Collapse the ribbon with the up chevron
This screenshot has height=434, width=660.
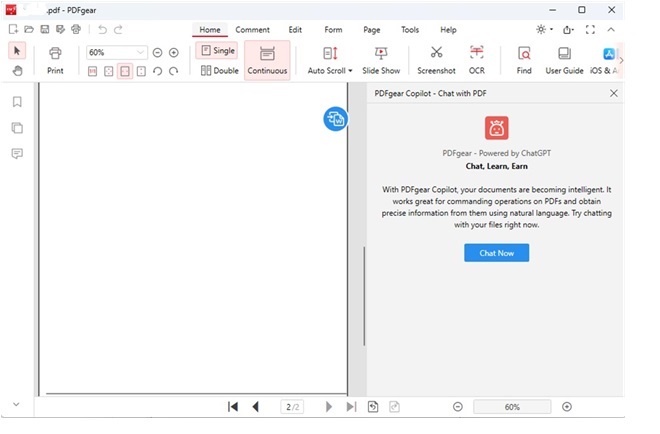611,29
